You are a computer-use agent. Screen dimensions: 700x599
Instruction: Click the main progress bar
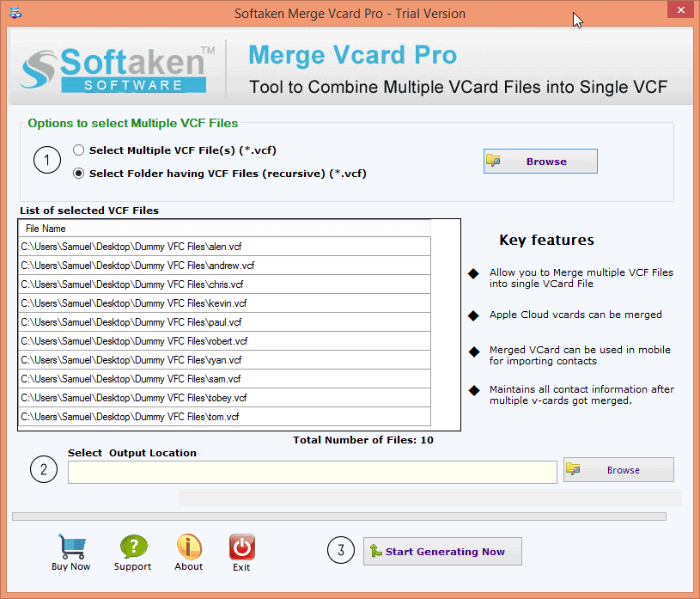pyautogui.click(x=339, y=516)
